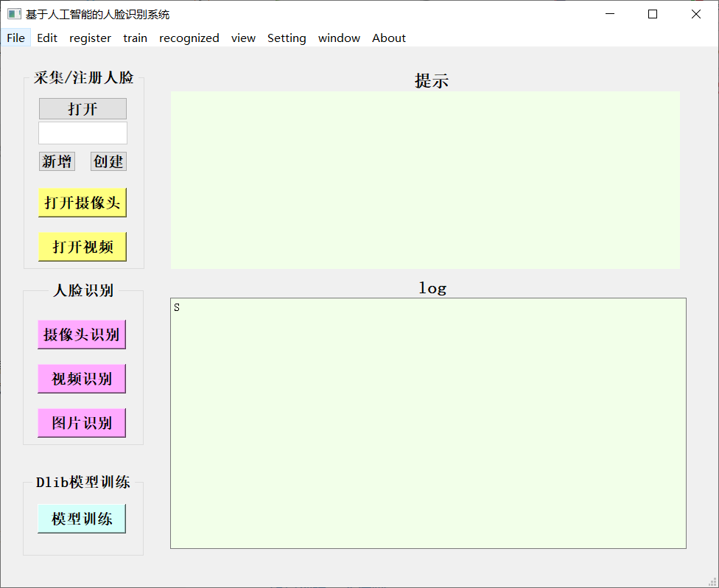719x588 pixels.
Task: Open the Setting menu
Action: coord(287,38)
